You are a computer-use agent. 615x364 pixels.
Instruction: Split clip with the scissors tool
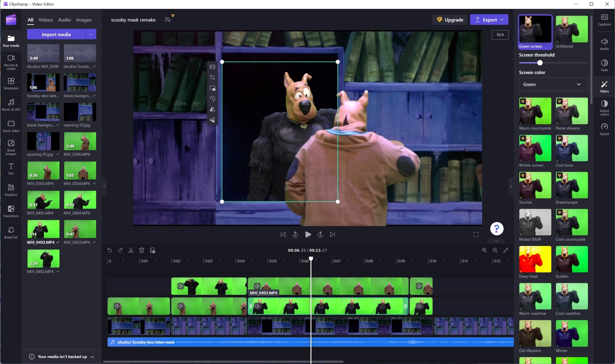131,250
